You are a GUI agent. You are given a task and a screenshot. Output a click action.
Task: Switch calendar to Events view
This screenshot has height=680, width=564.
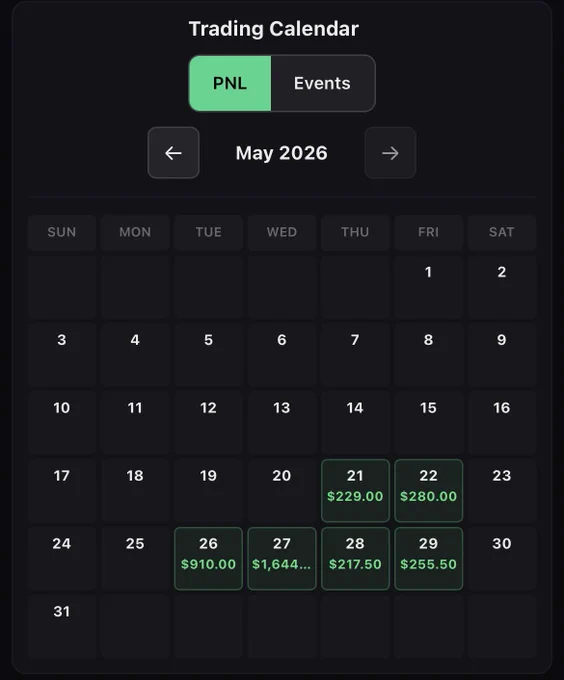coord(323,83)
